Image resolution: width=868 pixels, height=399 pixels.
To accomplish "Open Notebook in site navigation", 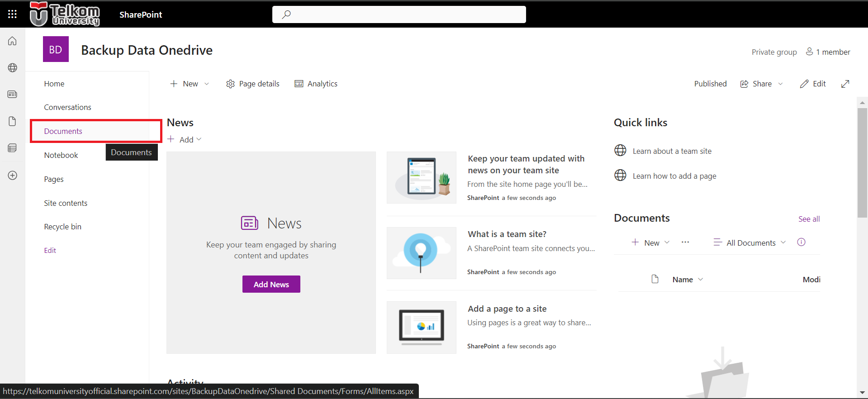I will [61, 155].
